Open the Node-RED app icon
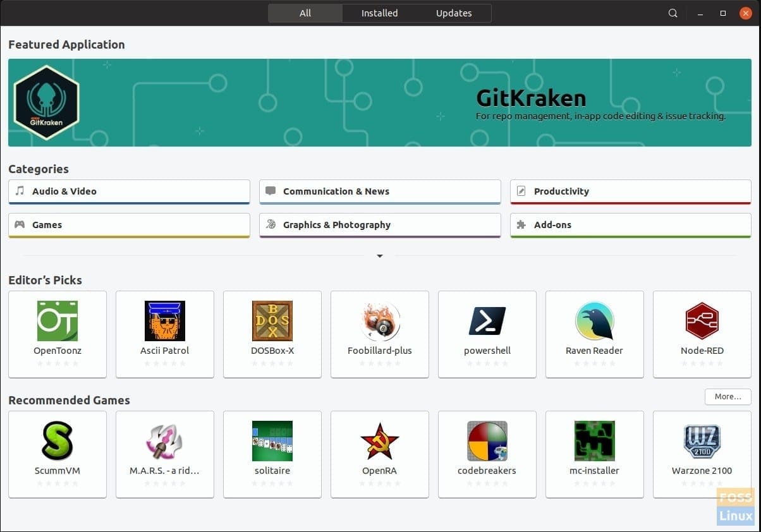Image resolution: width=761 pixels, height=532 pixels. tap(702, 321)
